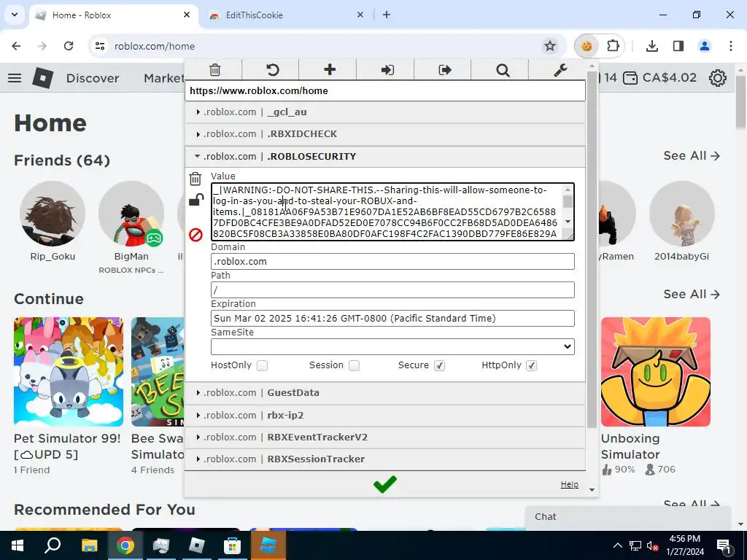Click See All for Friends
The width and height of the screenshot is (747, 560).
coord(692,156)
